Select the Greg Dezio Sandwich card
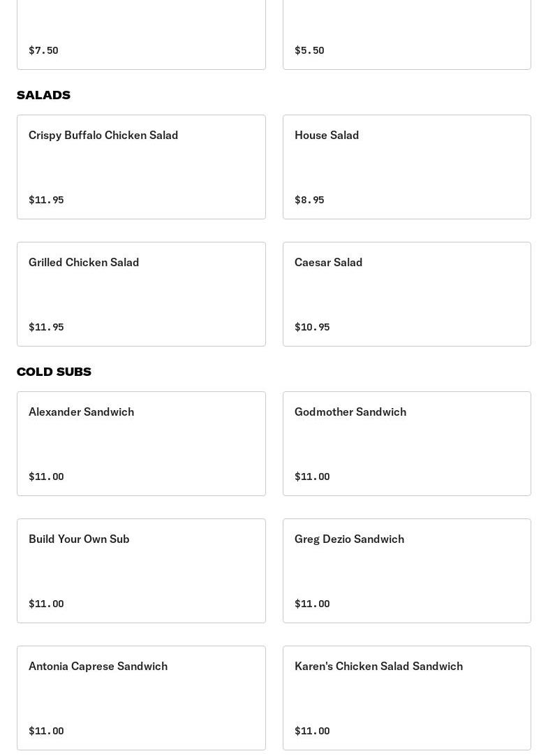Screen dimensions: 548x756 point(406,570)
